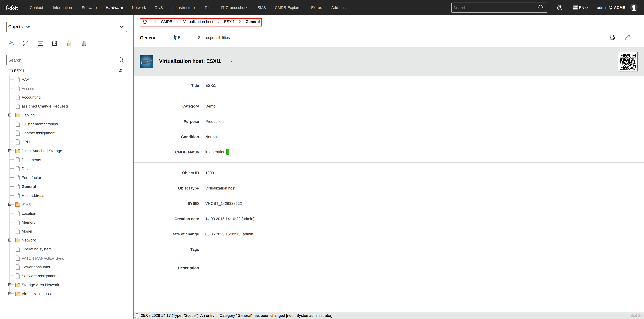The height and width of the screenshot is (319, 644).
Task: Open the Accounting category
Action: click(x=31, y=97)
